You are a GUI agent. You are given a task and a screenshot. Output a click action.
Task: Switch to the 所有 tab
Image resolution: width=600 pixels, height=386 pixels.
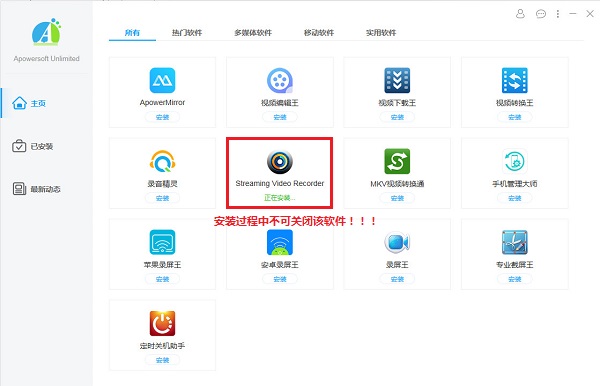[x=132, y=33]
